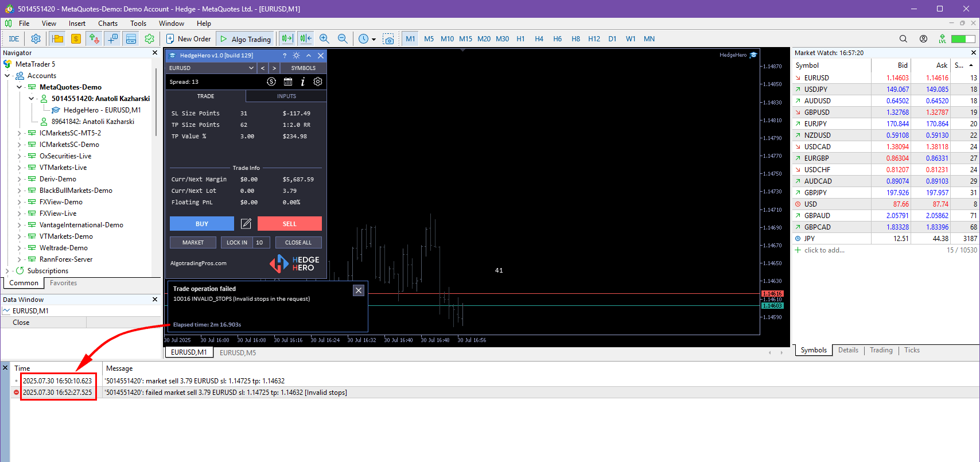Image resolution: width=980 pixels, height=462 pixels.
Task: Click the SYMBOLS button in HedgeHero
Action: [303, 68]
